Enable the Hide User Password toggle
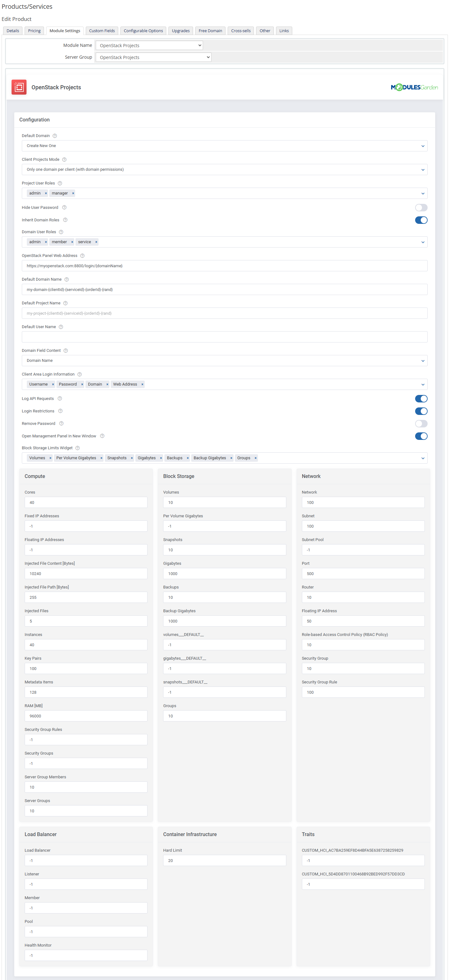Screen dimensions: 451x980 coord(421,208)
